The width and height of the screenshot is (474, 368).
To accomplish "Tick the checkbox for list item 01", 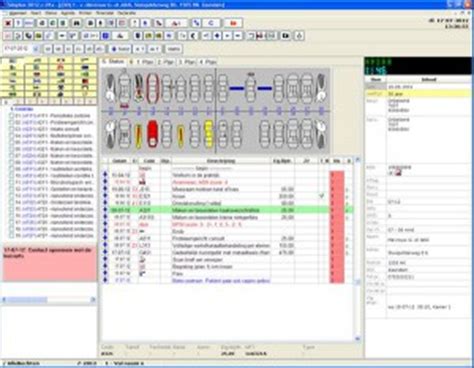I will [x=12, y=116].
